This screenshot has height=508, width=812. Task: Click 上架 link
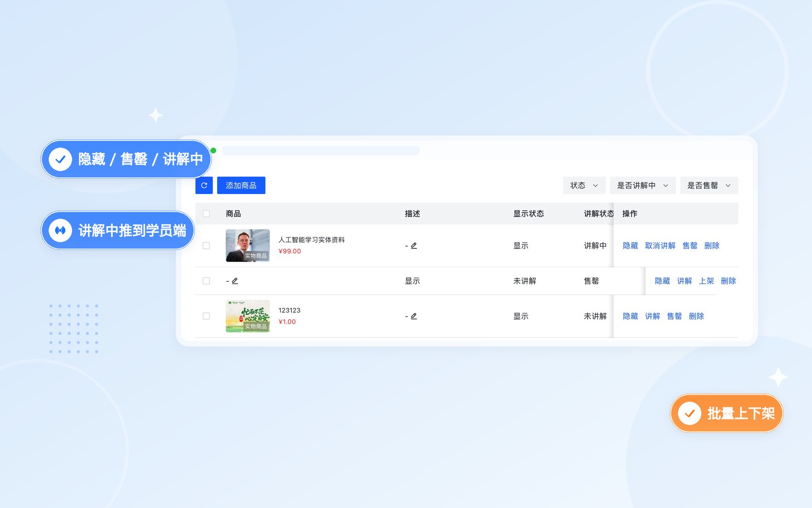[x=706, y=280]
